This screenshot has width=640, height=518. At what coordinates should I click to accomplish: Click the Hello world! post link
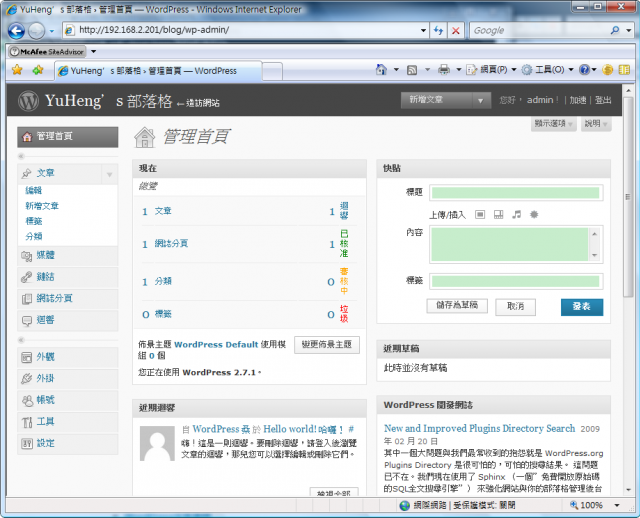click(303, 429)
